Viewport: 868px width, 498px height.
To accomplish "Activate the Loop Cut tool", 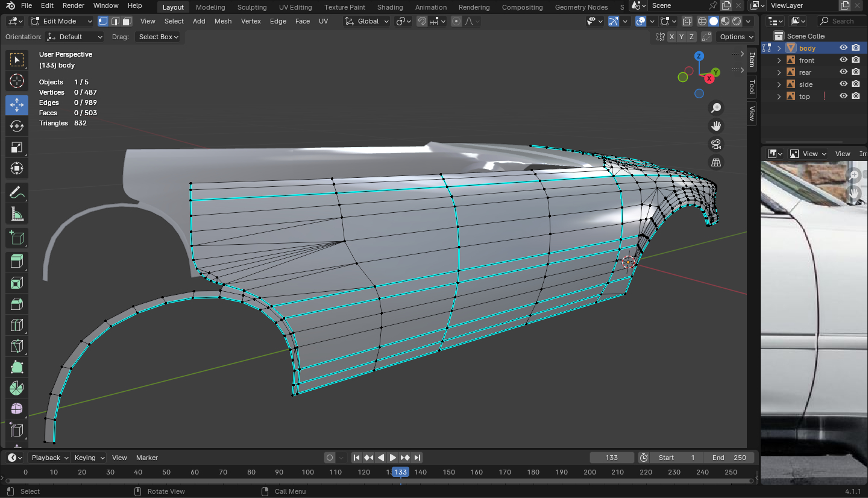I will pyautogui.click(x=17, y=326).
